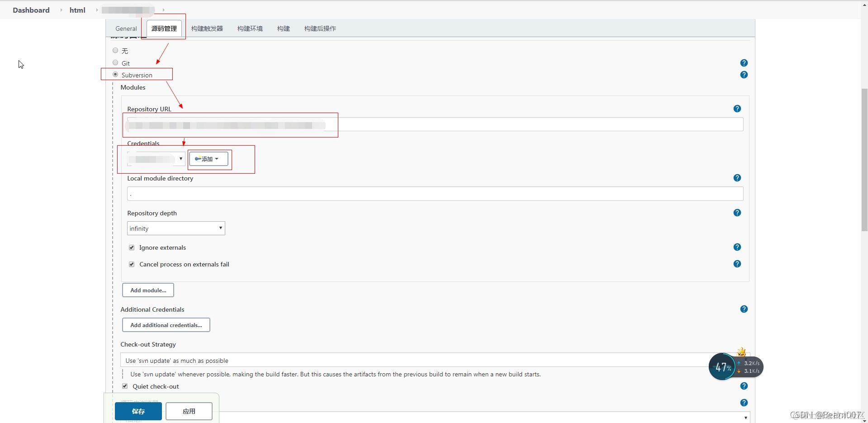Viewport: 868px width, 423px height.
Task: Select the Subversion radio button
Action: (x=115, y=74)
